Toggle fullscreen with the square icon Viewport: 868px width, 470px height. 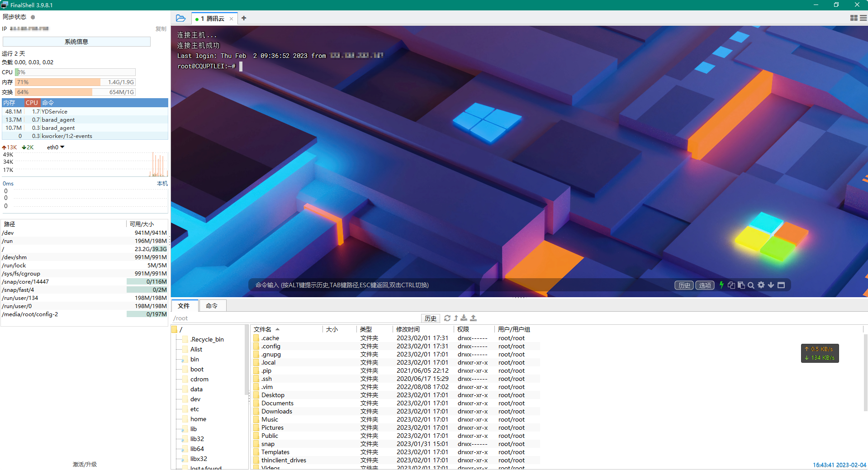tap(781, 285)
